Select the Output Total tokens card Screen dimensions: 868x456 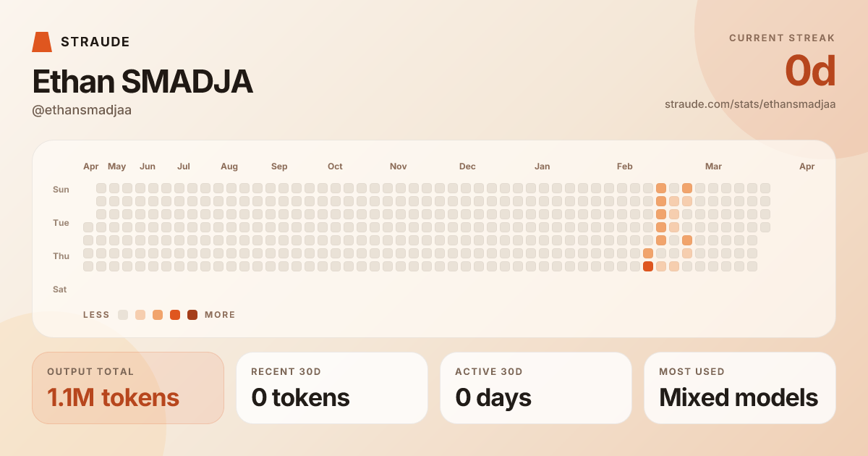(128, 388)
